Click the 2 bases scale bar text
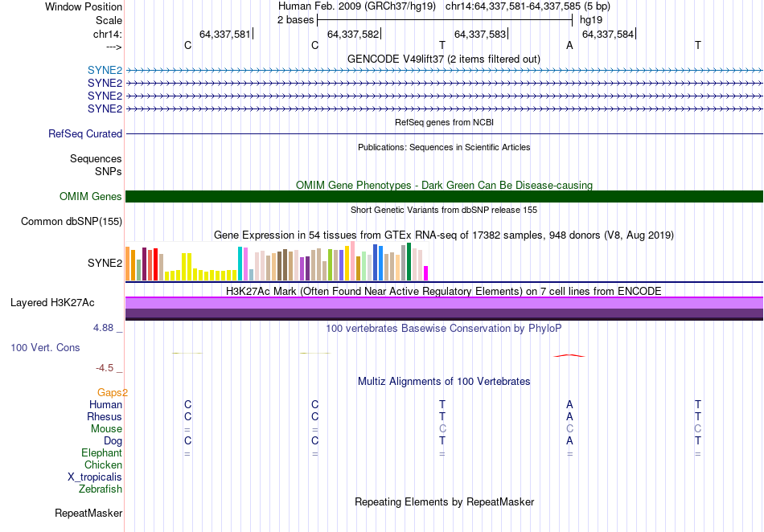Viewport: 764px width, 532px height. (x=296, y=20)
